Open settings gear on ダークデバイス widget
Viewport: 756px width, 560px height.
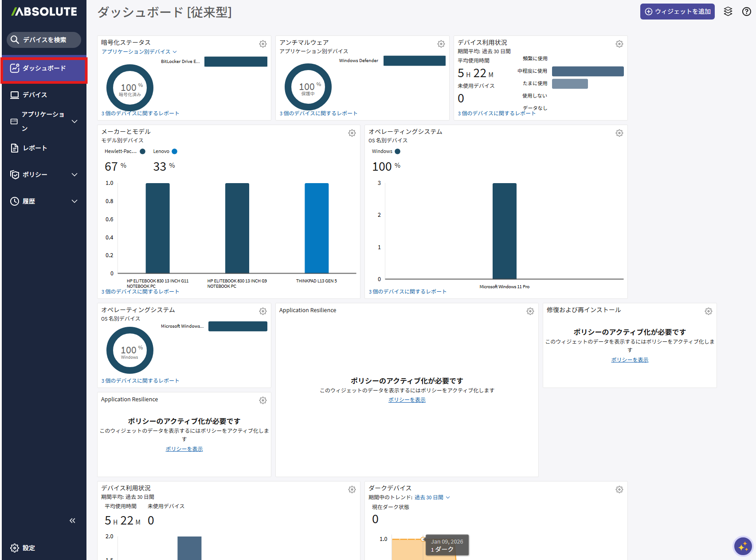pos(619,490)
